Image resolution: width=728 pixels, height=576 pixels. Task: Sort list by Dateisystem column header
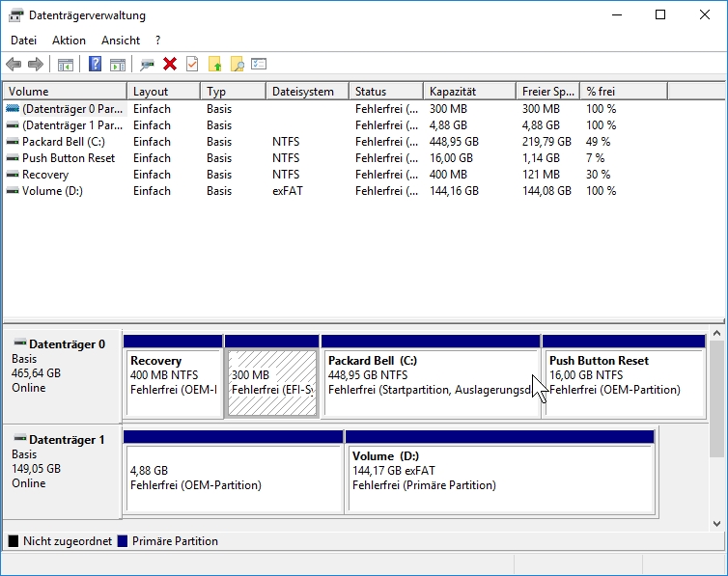click(302, 92)
